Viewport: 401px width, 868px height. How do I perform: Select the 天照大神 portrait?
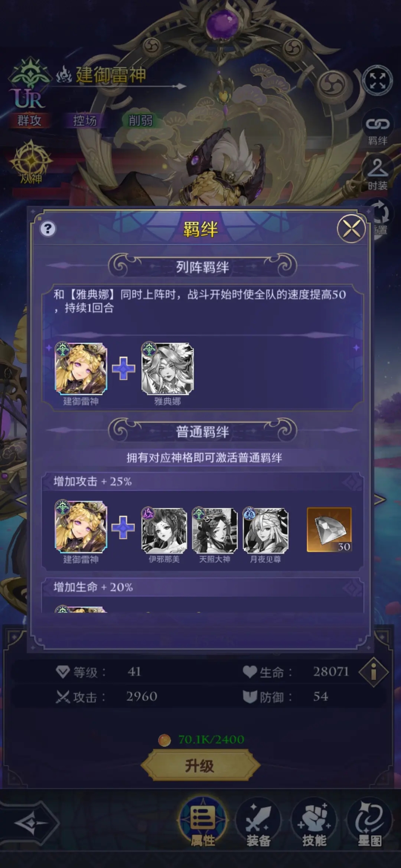coord(215,530)
